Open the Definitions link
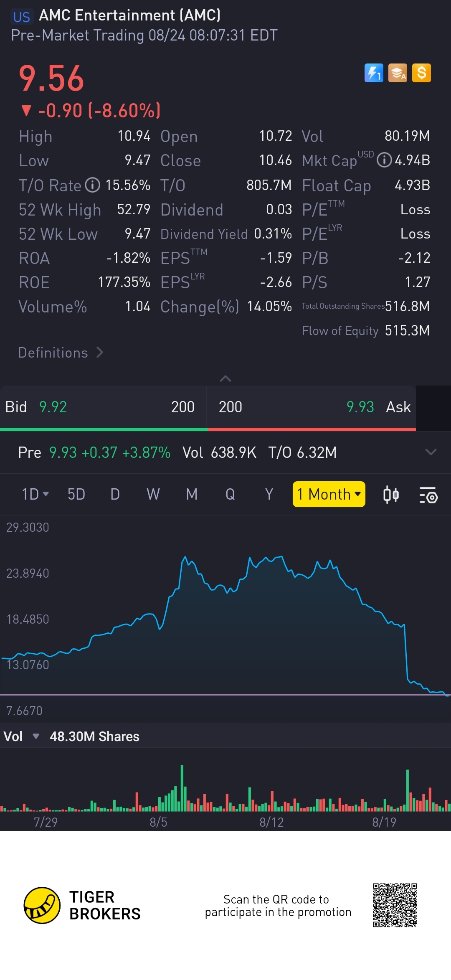The width and height of the screenshot is (451, 980). [61, 353]
